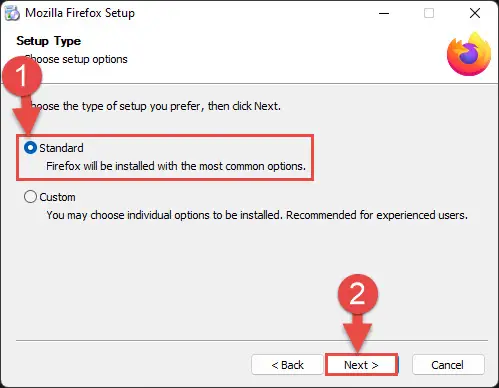The height and width of the screenshot is (388, 499).
Task: Click the "Standard" option label
Action: coord(61,148)
